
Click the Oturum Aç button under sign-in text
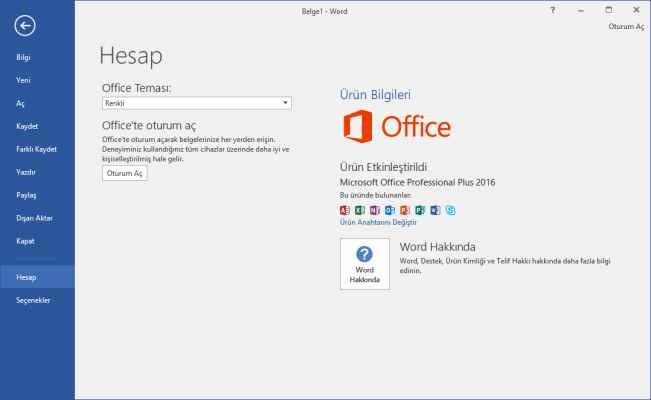click(125, 173)
